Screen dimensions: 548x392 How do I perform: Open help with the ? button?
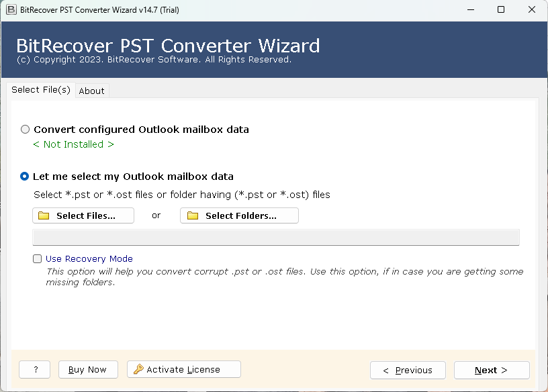click(x=35, y=369)
